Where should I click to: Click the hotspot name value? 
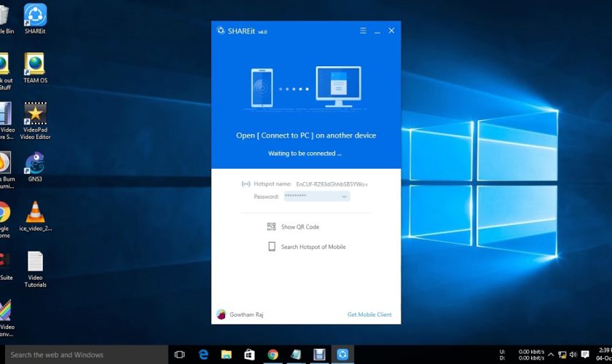pos(331,184)
